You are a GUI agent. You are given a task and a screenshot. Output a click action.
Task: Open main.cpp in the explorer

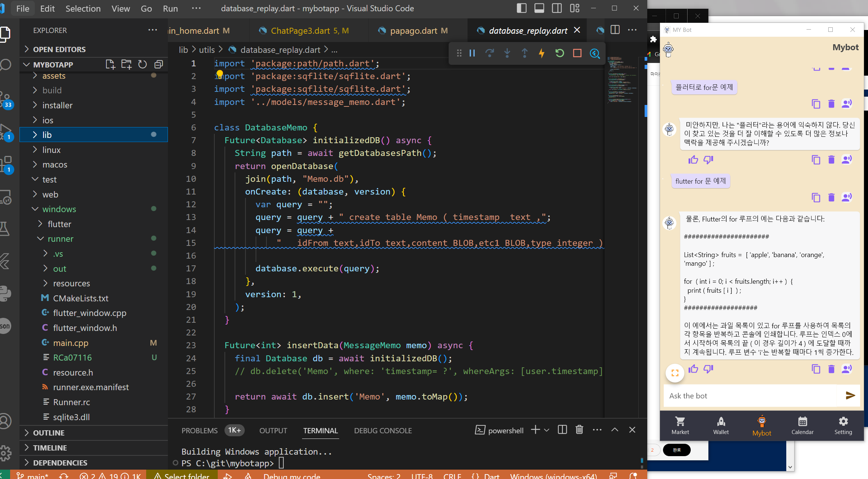tap(70, 343)
